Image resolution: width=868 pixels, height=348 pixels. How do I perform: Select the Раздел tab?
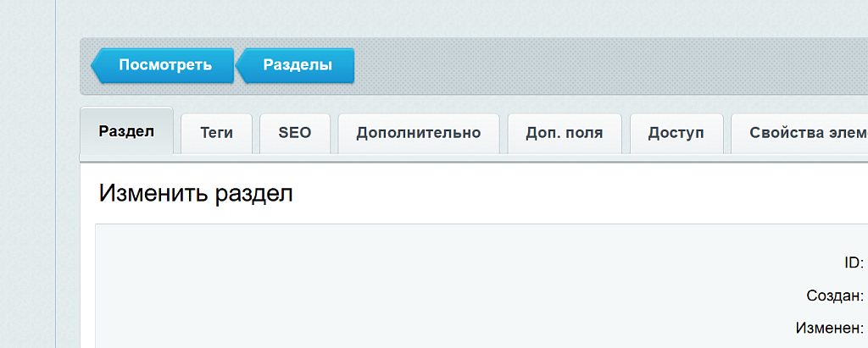pyautogui.click(x=126, y=132)
